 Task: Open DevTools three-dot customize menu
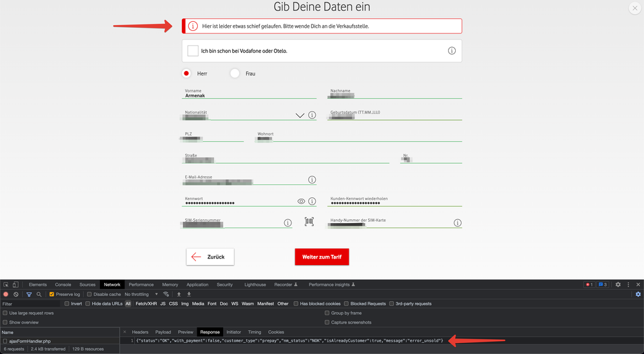tap(628, 284)
